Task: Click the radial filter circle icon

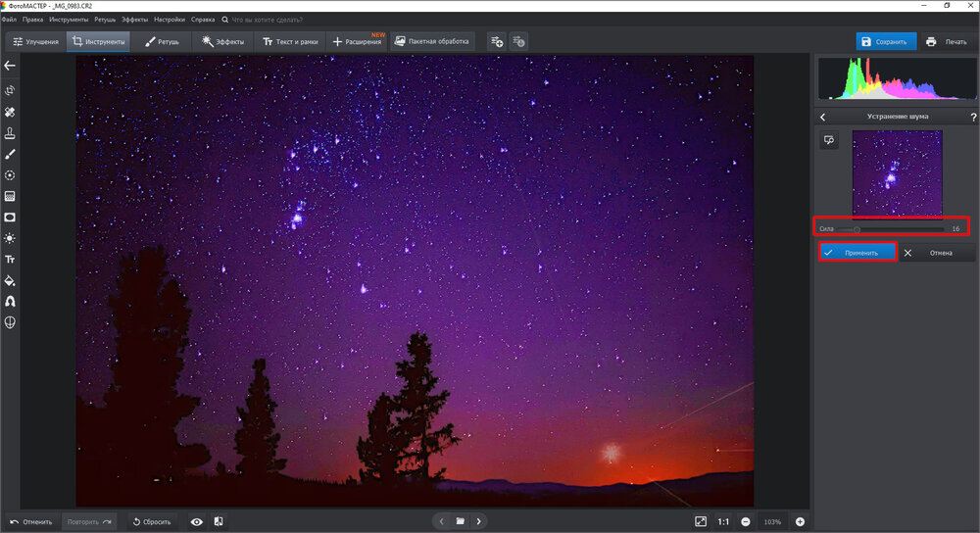Action: 10,174
